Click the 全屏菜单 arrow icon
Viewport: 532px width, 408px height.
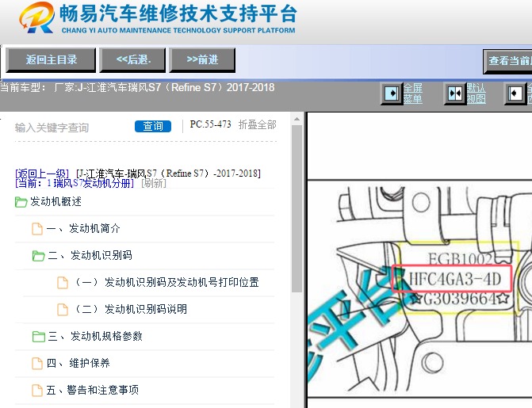pos(392,93)
